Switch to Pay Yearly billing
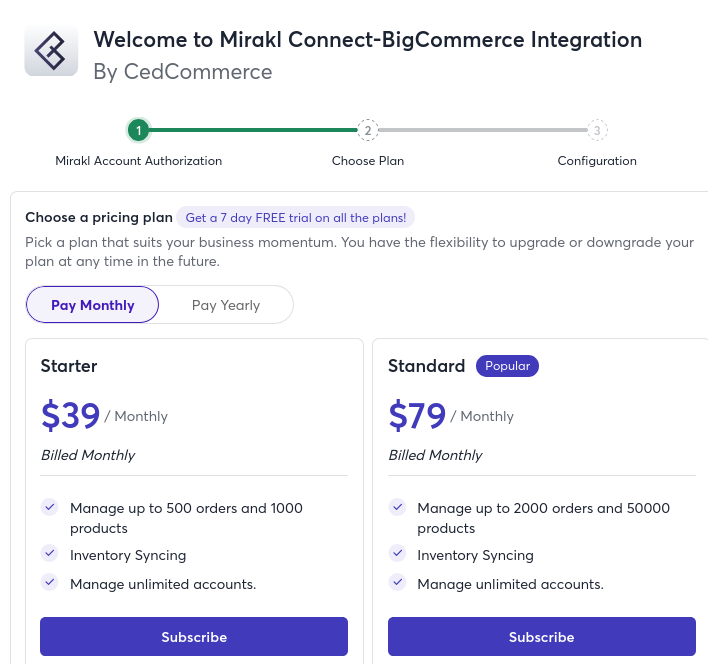The height and width of the screenshot is (664, 708). (226, 305)
